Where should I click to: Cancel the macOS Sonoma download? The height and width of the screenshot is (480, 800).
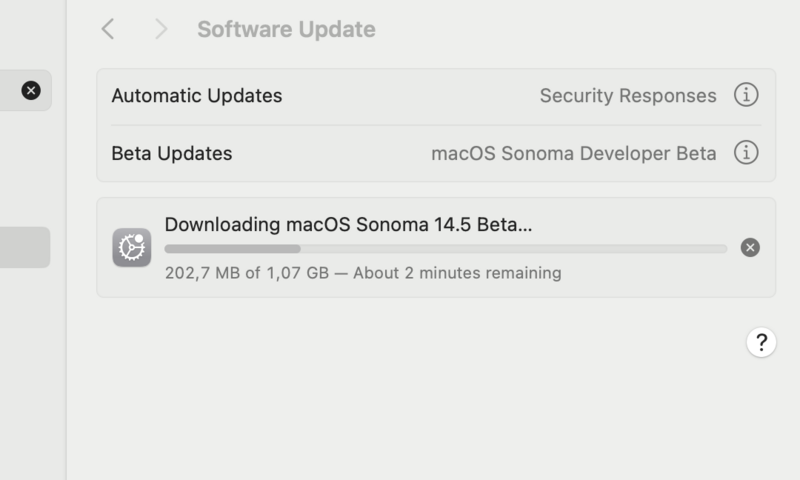coord(750,248)
